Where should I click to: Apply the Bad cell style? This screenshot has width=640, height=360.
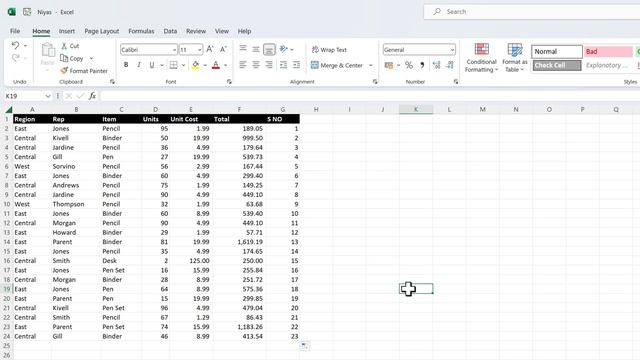pos(608,51)
